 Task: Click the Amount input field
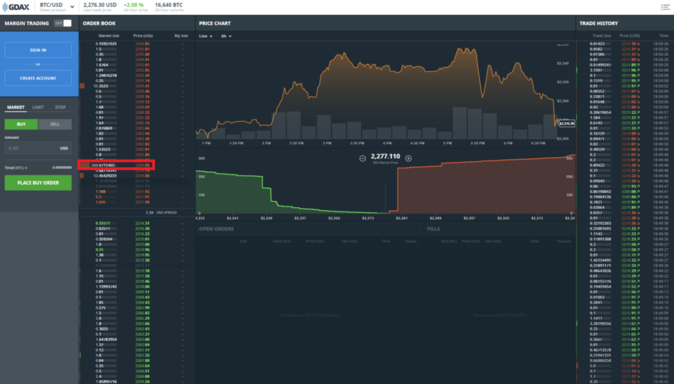tap(38, 148)
